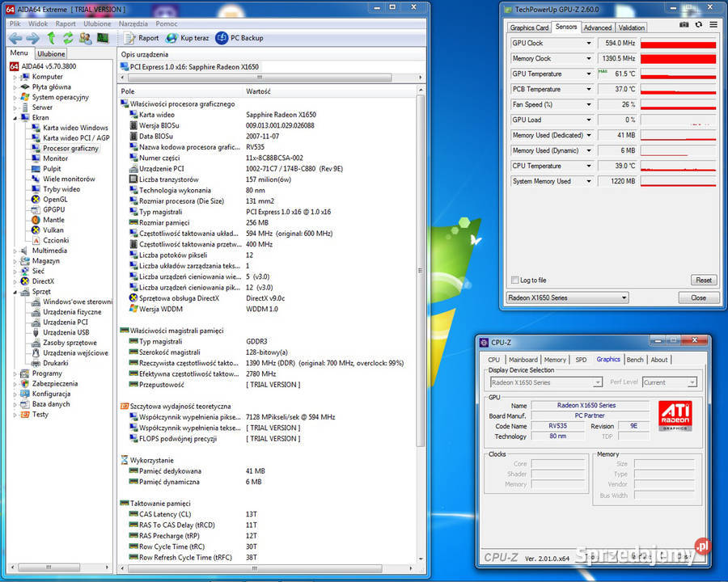Viewport: 728px width, 582px height.
Task: Click GPU-Z screenshot camera icon
Action: pos(684,24)
